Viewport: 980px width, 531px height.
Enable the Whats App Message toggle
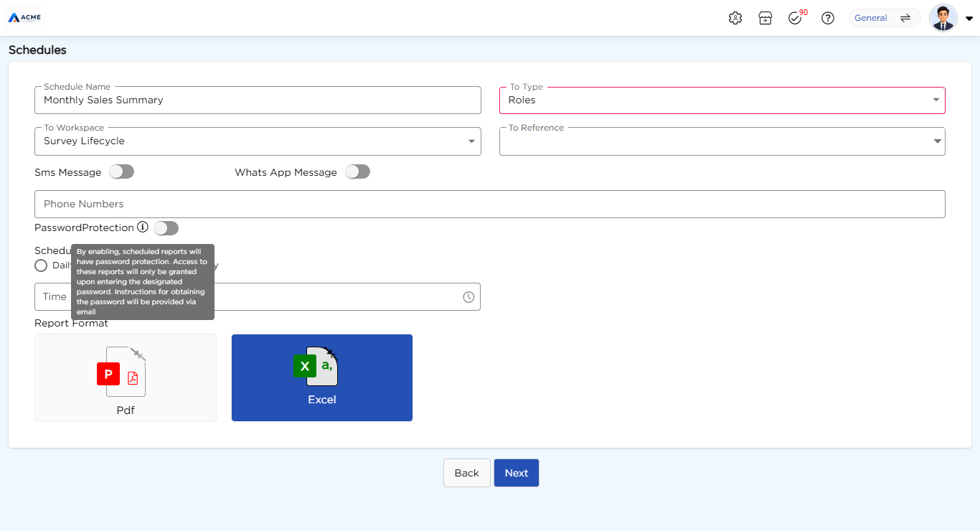(x=358, y=172)
